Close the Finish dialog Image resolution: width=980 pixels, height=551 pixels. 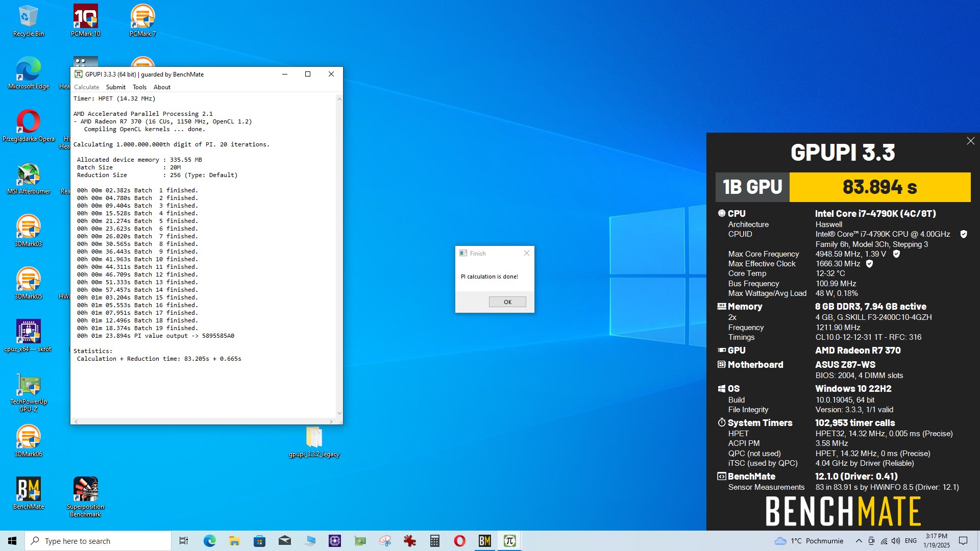(x=527, y=253)
